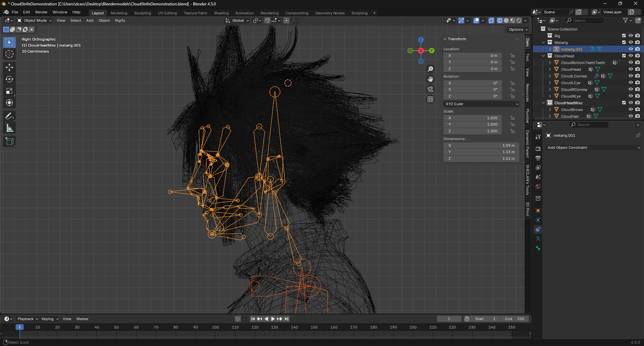644x346 pixels.
Task: Click the Pan view hand icon
Action: (x=430, y=79)
